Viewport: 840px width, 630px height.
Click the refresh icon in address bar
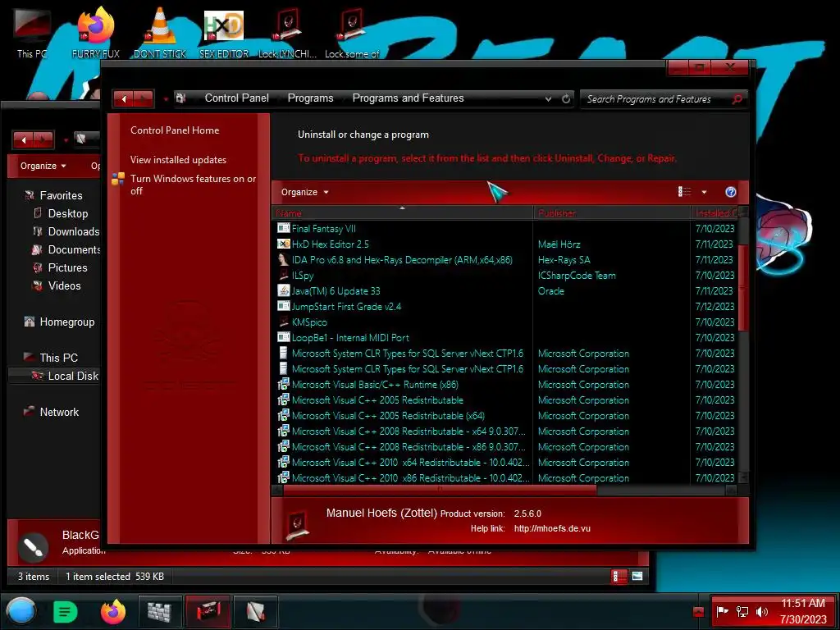point(566,98)
